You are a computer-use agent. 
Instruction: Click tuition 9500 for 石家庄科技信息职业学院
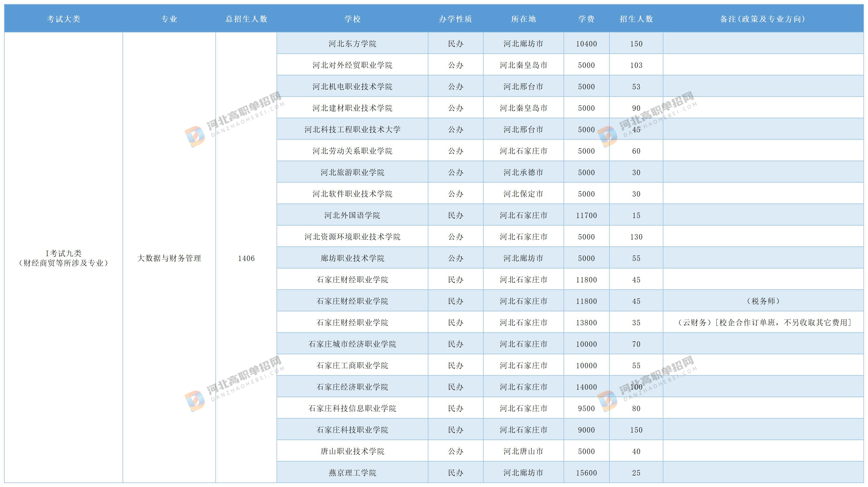click(586, 408)
